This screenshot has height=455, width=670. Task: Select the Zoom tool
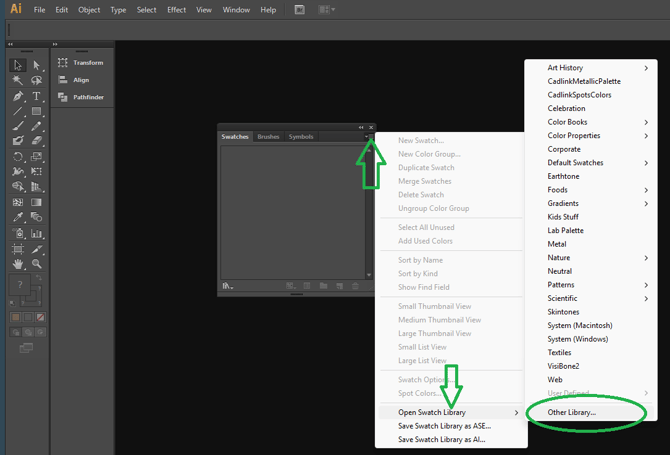tap(37, 263)
